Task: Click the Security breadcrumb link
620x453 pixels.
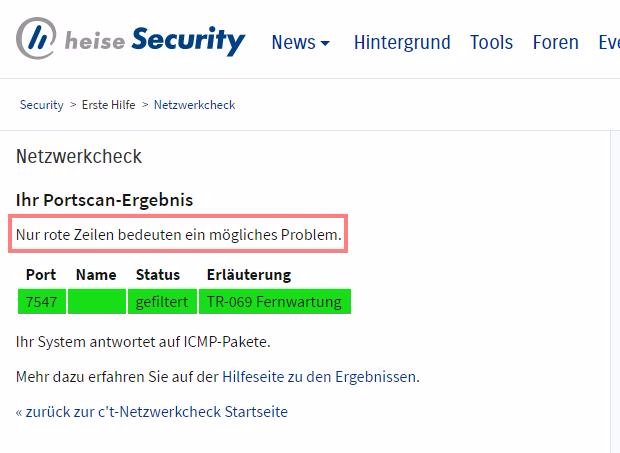Action: 41,104
